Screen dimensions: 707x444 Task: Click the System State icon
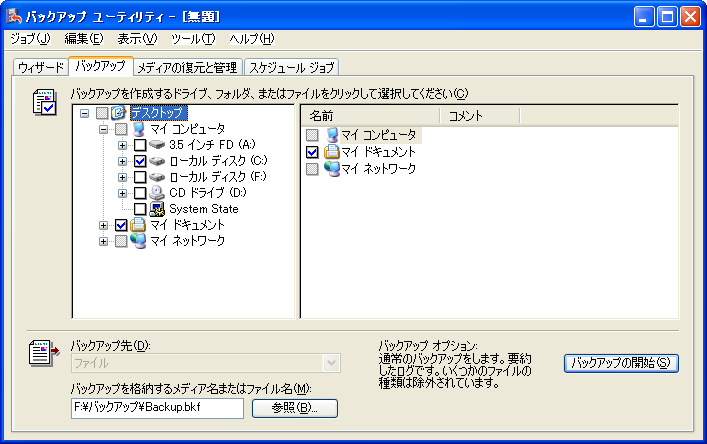[157, 209]
